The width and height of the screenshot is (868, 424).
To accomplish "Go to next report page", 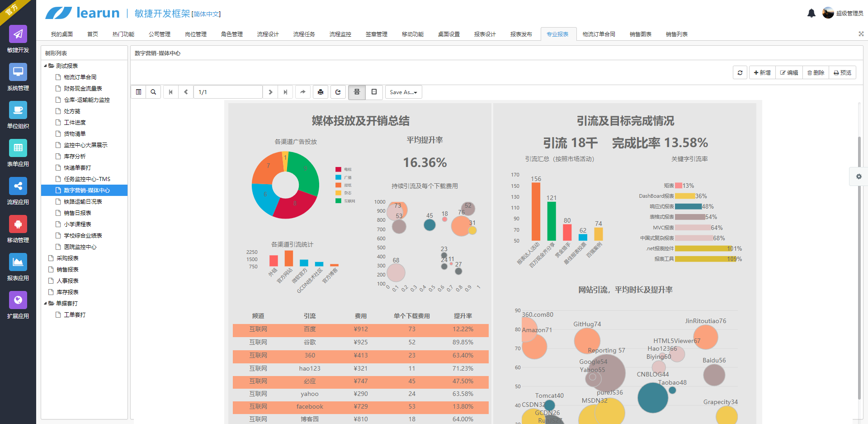I will 270,92.
